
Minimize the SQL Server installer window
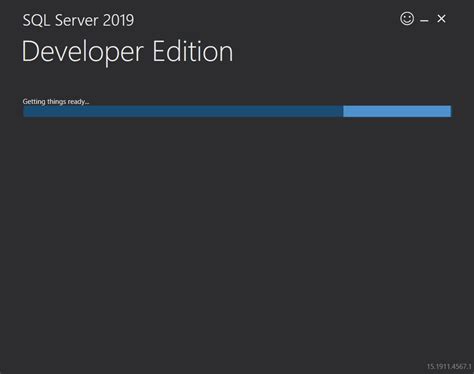tap(424, 21)
